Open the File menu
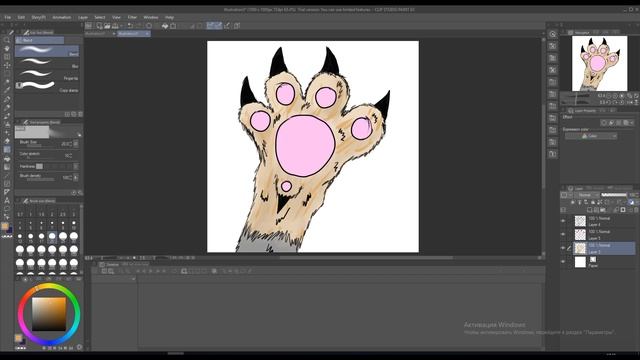This screenshot has width=640, height=360. click(7, 18)
